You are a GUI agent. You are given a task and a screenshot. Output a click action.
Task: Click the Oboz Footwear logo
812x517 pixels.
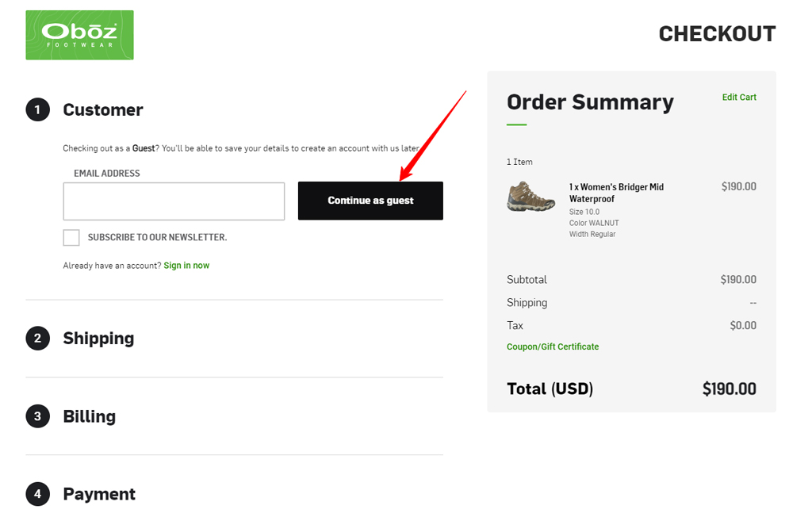79,35
